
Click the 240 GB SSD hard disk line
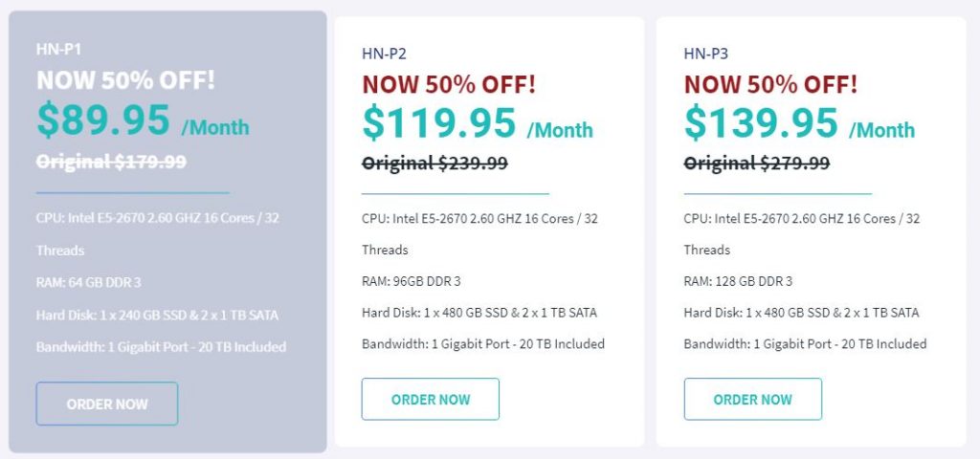[158, 315]
